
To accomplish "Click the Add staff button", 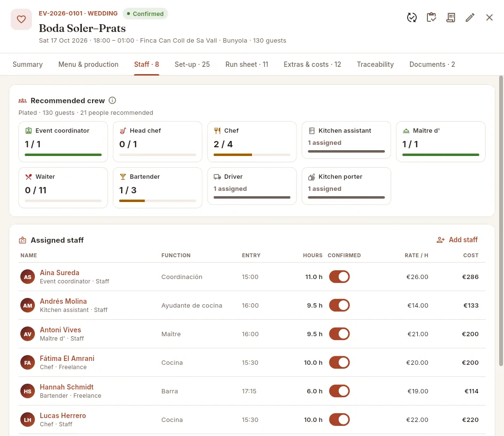I will [457, 240].
